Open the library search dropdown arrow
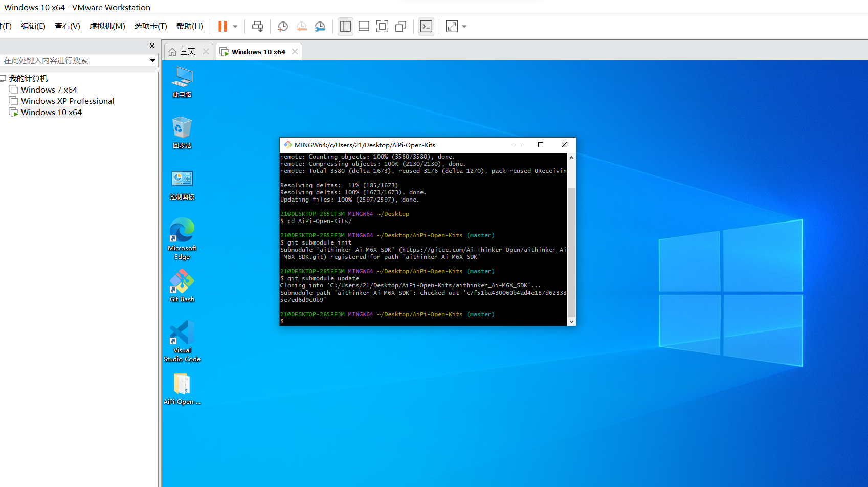The width and height of the screenshot is (868, 487). click(x=152, y=60)
